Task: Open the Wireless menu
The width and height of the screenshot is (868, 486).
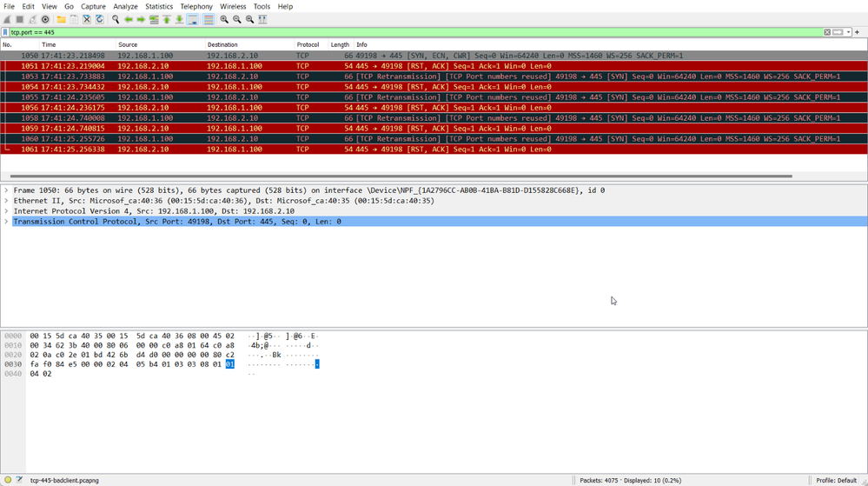Action: point(233,7)
